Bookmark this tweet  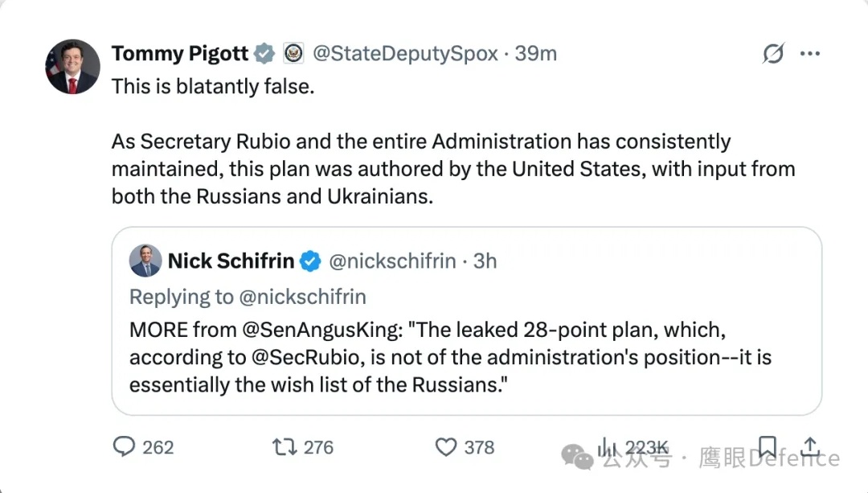[x=767, y=446]
